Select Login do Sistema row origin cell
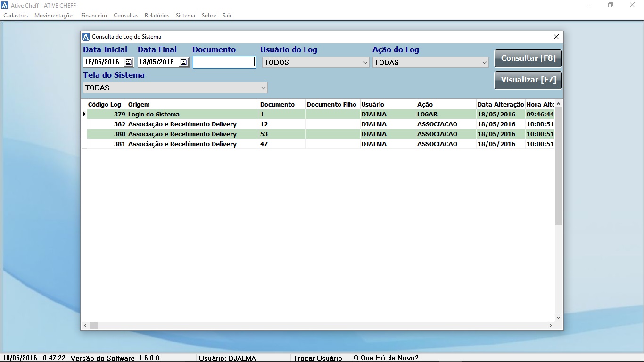Viewport: 644px width, 362px height. (193, 115)
